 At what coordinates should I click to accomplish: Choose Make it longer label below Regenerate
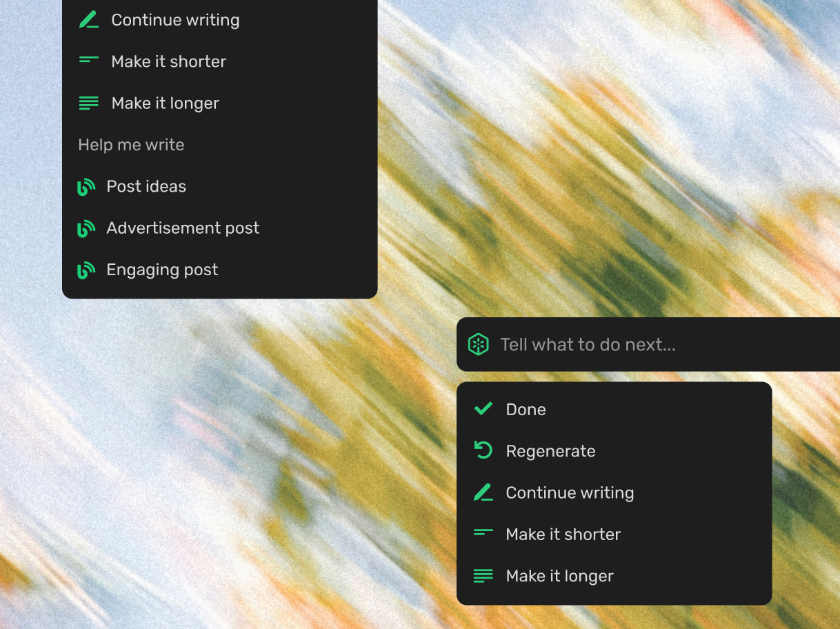tap(559, 576)
